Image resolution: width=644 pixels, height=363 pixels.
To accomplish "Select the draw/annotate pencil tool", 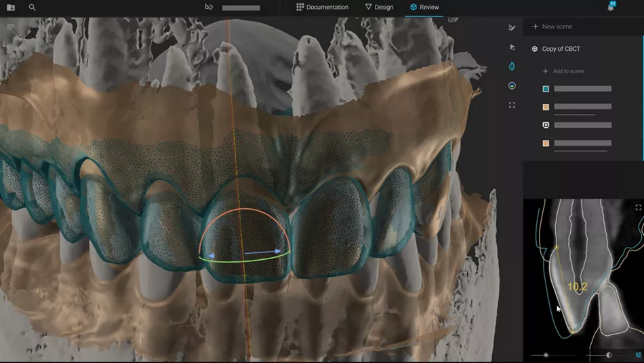I will (x=512, y=28).
